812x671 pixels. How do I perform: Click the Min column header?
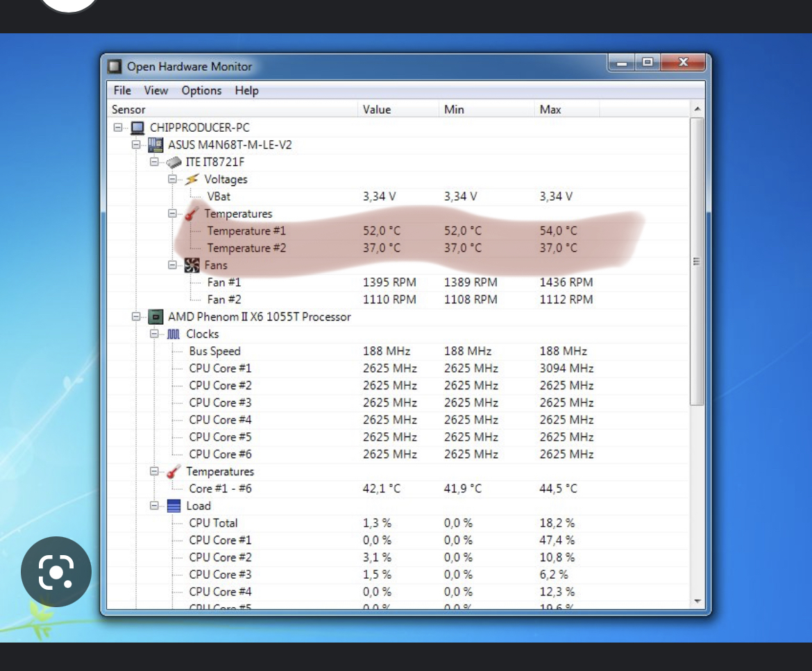point(487,109)
